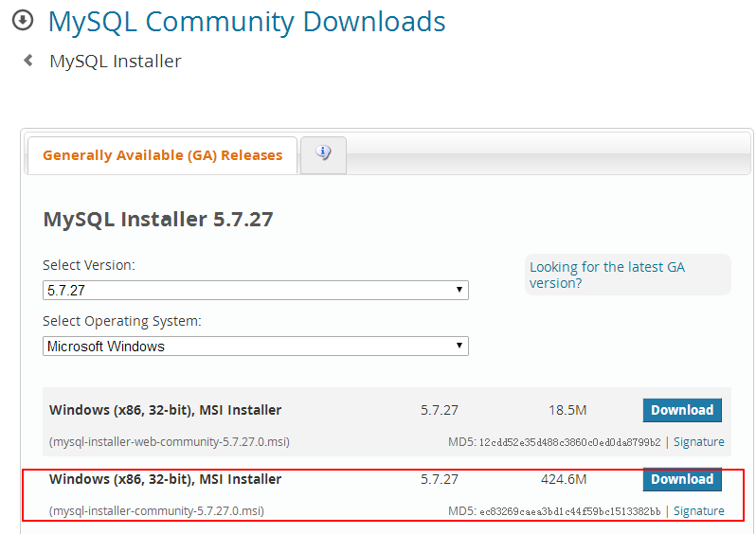Image resolution: width=756 pixels, height=534 pixels.
Task: Download the 18.5M web installer
Action: coord(681,410)
